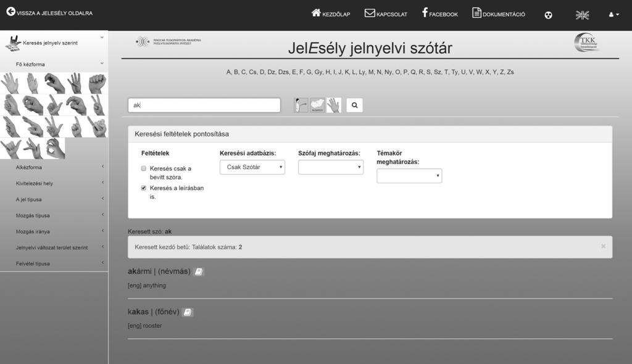Image resolution: width=632 pixels, height=364 pixels.
Task: Click 'Vissza a JelEsély oldalra' link
Action: click(49, 12)
